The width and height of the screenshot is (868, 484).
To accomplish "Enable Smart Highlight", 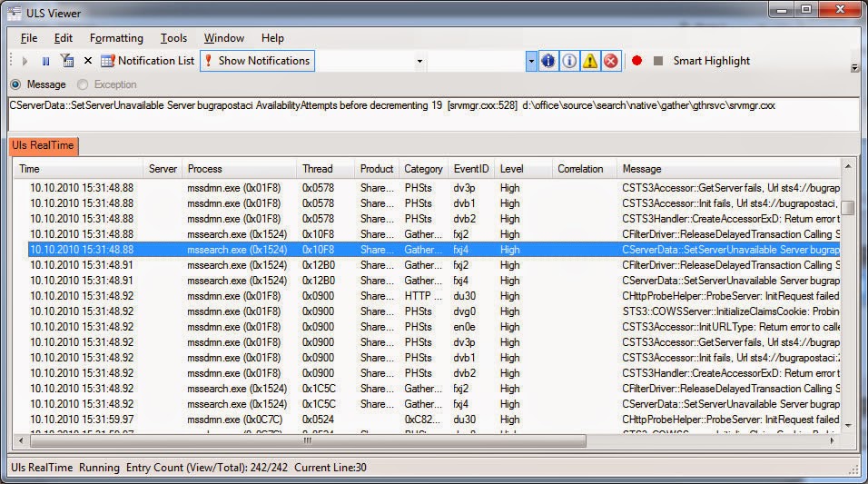I will tap(711, 60).
